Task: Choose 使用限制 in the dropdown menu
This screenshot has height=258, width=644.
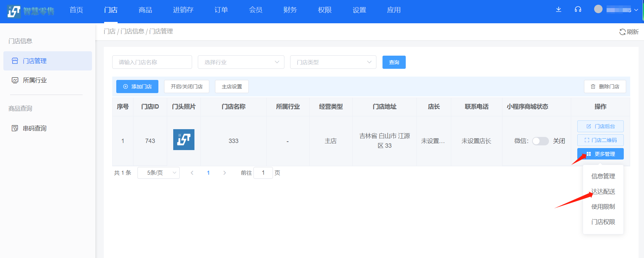Action: (603, 207)
